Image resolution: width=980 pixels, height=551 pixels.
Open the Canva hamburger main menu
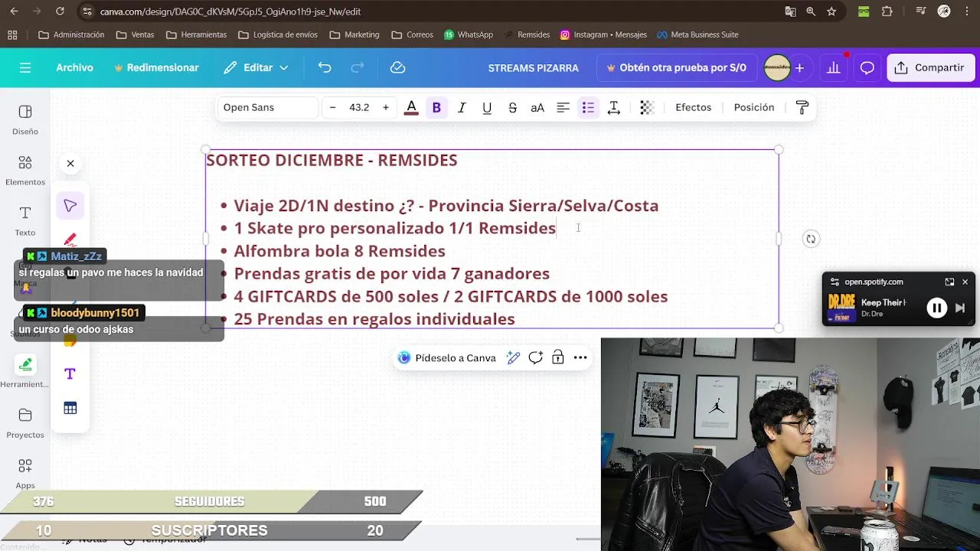(x=25, y=67)
